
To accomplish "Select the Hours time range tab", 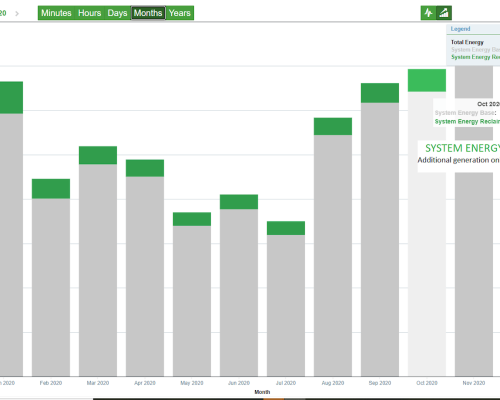I will [x=89, y=13].
